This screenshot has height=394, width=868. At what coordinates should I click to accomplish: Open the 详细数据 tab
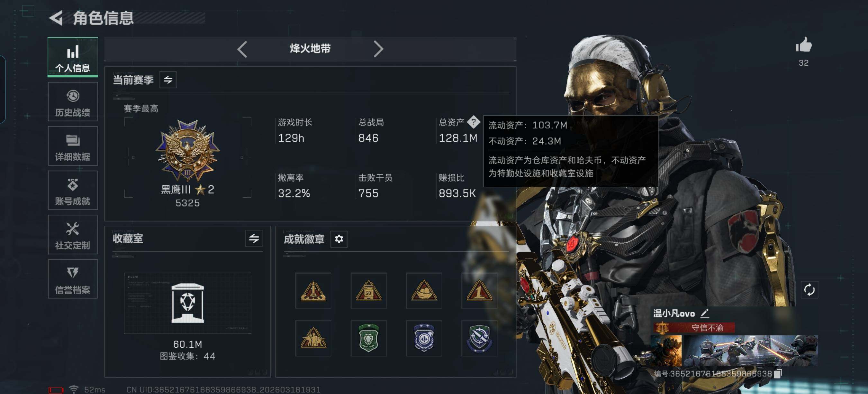(x=73, y=146)
